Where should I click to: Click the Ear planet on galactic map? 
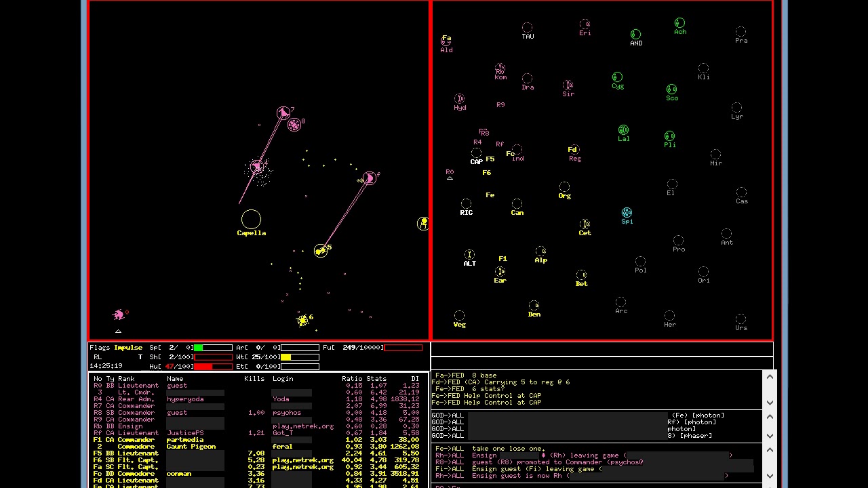(x=500, y=272)
